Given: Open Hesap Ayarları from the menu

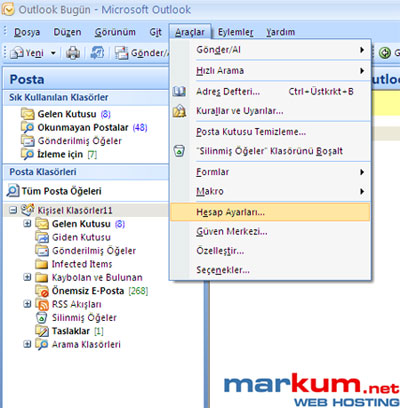Looking at the screenshot, I should (x=270, y=212).
